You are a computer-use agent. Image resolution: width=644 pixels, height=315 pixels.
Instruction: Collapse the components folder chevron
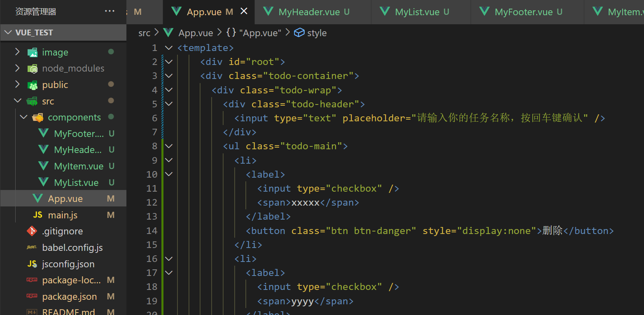[x=23, y=117]
